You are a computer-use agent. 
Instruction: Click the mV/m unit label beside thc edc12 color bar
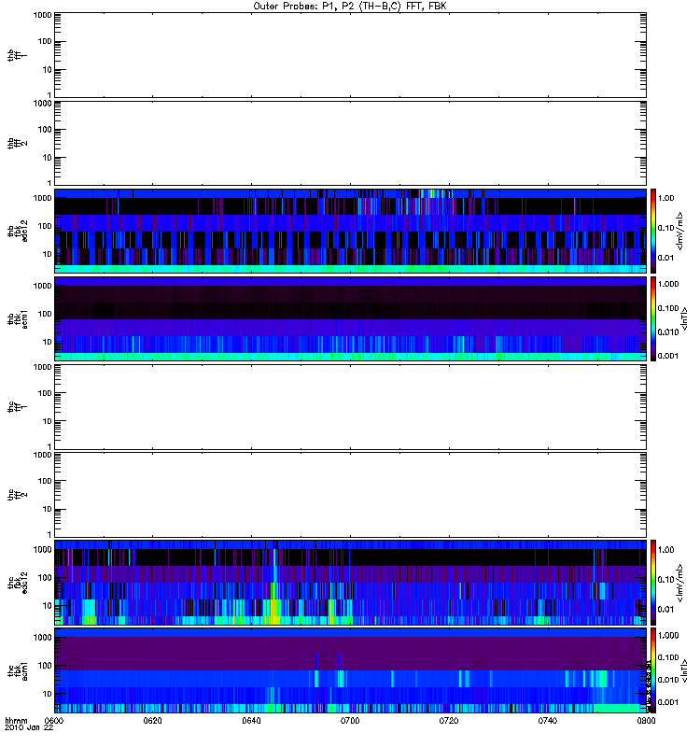coord(680,583)
